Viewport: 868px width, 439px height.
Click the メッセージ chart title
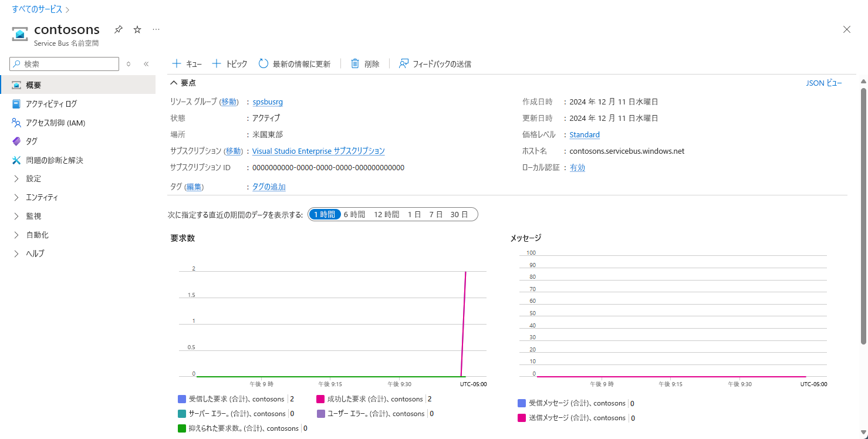526,238
